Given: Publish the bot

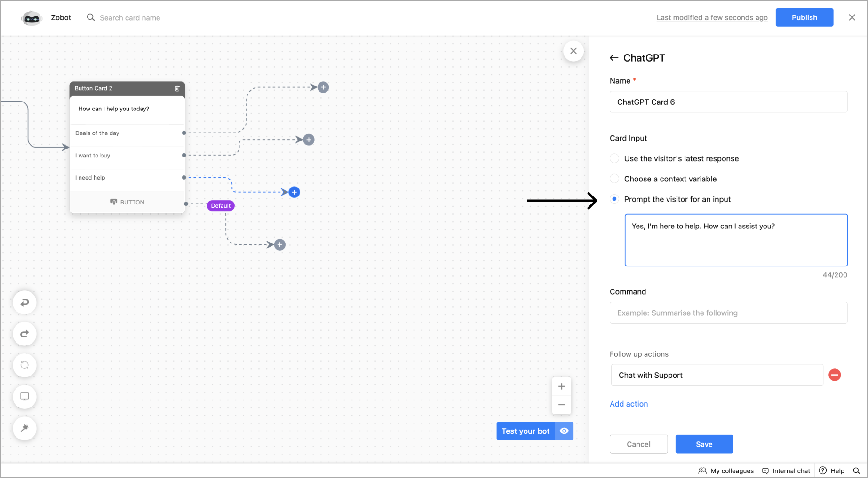Looking at the screenshot, I should click(x=804, y=17).
